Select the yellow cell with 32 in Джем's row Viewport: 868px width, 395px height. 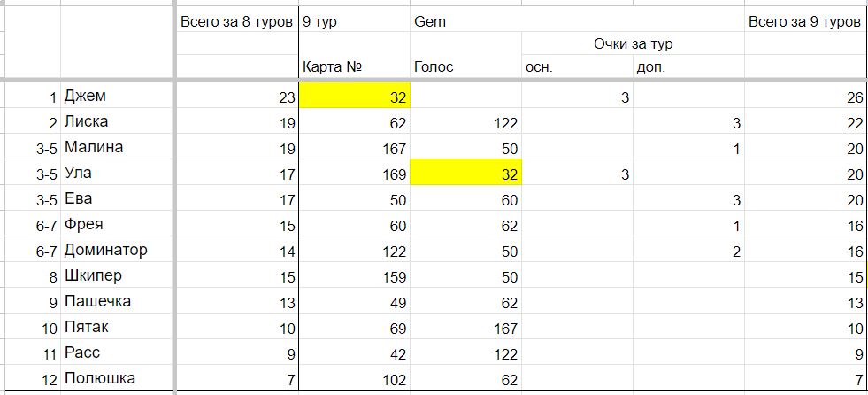point(354,96)
